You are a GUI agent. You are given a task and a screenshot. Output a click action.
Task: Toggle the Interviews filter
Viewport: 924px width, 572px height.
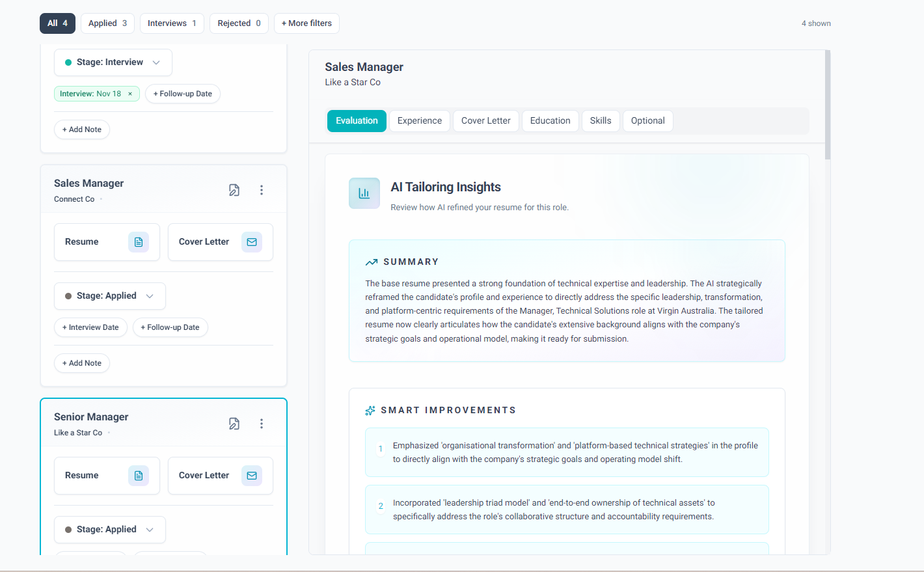pos(171,23)
